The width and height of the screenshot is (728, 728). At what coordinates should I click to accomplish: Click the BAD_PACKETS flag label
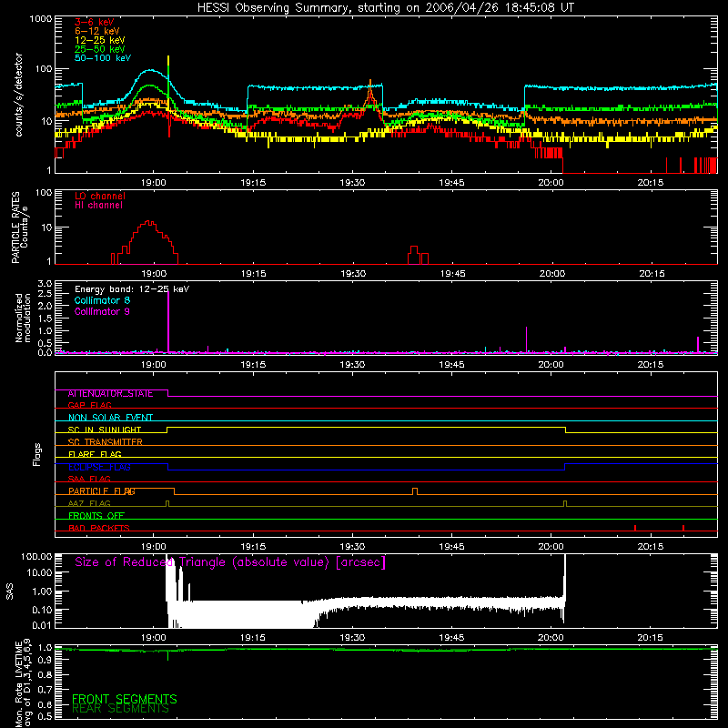point(99,528)
